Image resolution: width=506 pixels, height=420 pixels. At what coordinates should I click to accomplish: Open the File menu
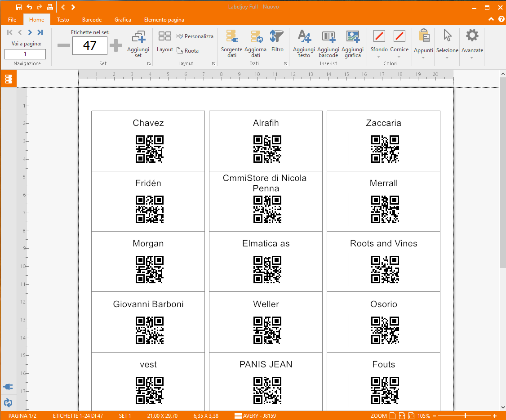click(x=12, y=20)
